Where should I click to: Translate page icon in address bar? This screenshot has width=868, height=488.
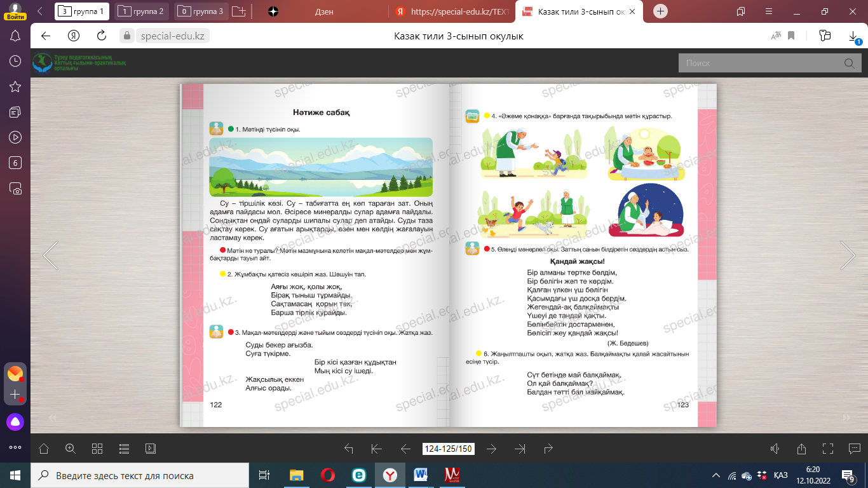[x=775, y=36]
